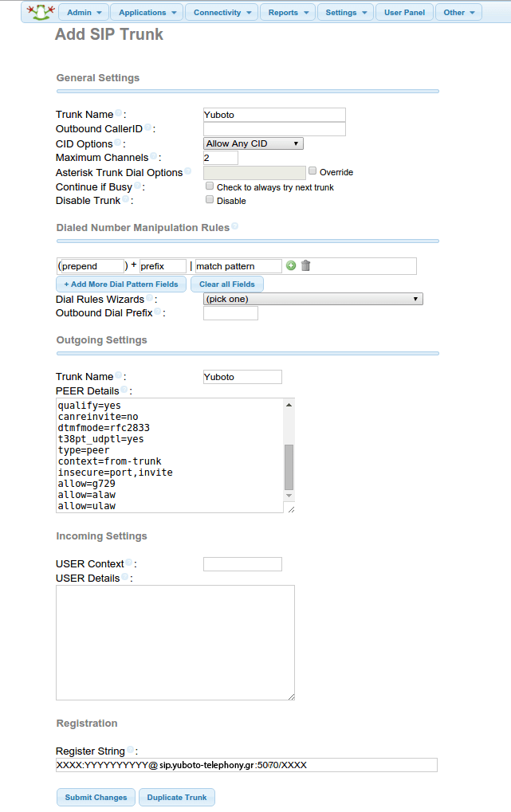Click the FreePBX frog logo icon

coord(41,11)
